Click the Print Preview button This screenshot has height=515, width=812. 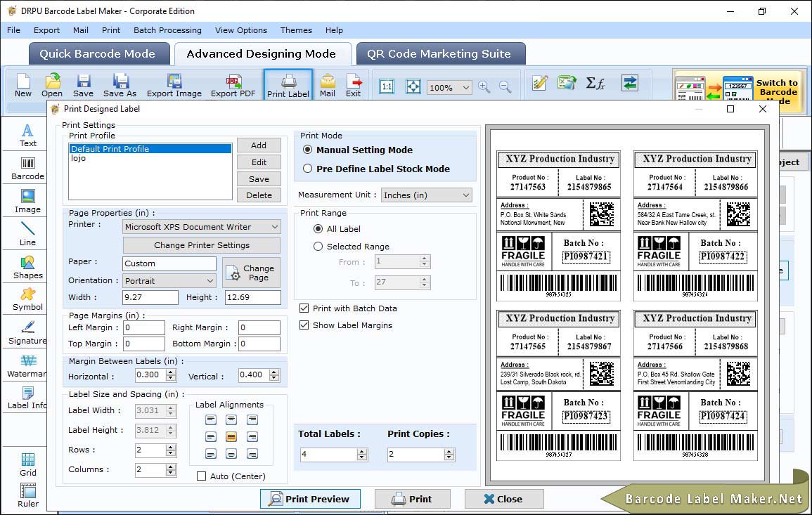(310, 499)
